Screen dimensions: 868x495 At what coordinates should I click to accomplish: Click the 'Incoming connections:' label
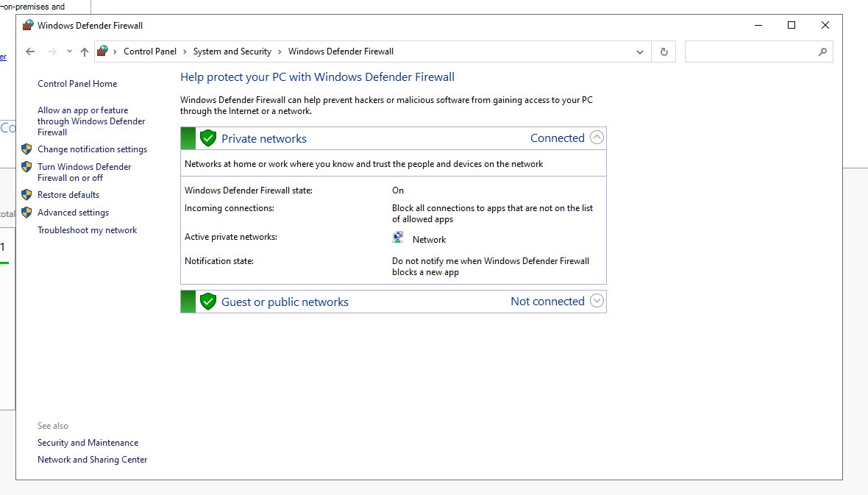click(x=230, y=208)
